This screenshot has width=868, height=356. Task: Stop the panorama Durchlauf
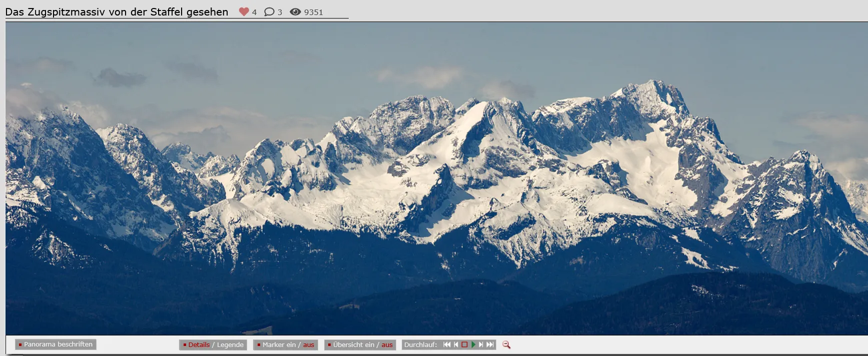(464, 344)
